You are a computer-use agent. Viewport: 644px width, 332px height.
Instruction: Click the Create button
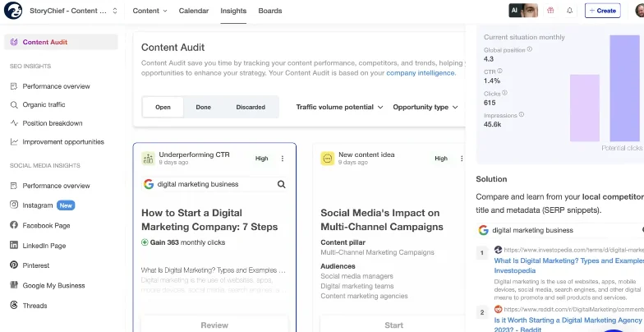[603, 11]
